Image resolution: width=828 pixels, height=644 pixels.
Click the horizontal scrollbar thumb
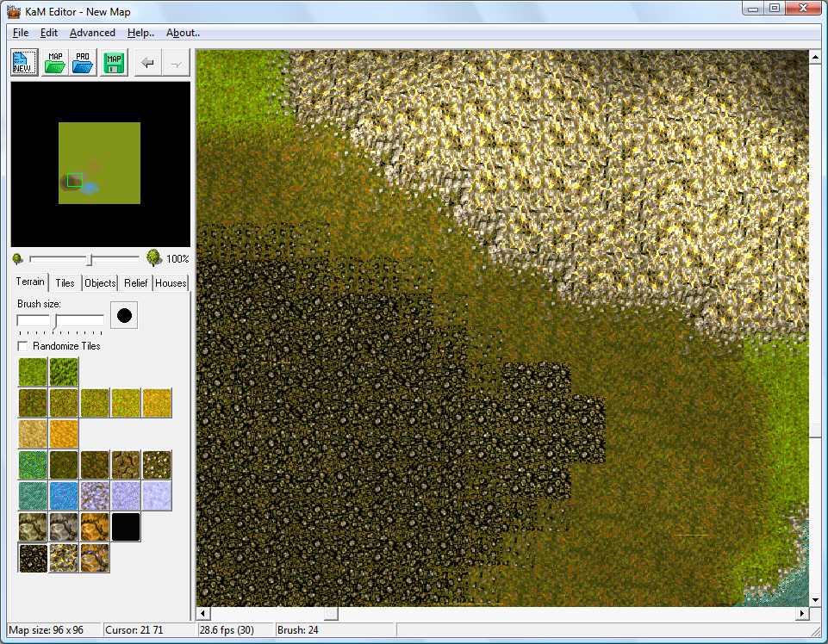click(331, 613)
